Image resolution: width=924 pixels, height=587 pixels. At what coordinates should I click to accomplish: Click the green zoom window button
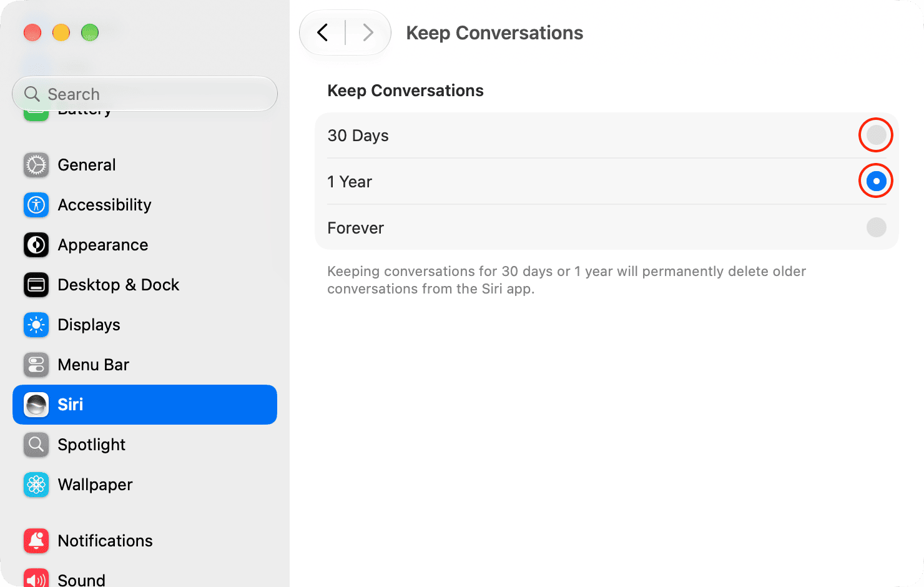click(90, 32)
